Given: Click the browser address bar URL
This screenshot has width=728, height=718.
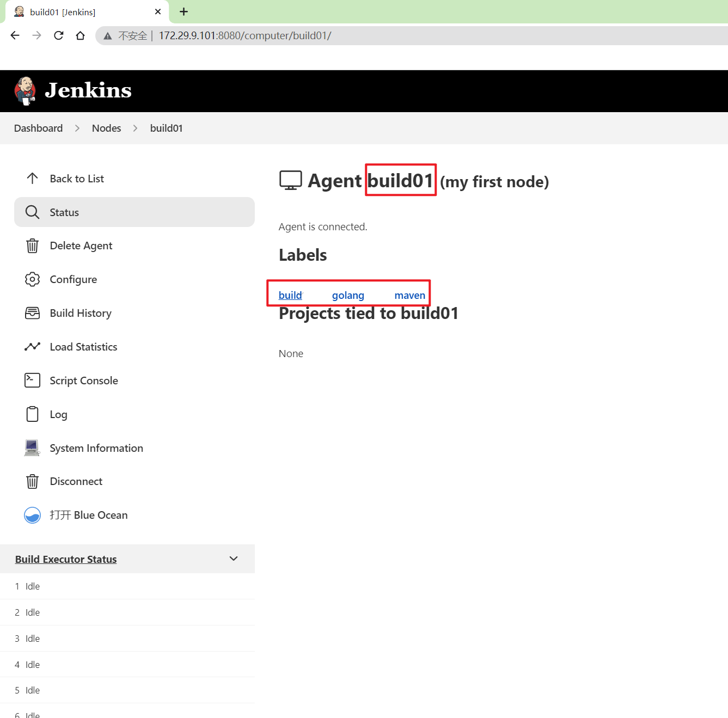Looking at the screenshot, I should [x=245, y=35].
